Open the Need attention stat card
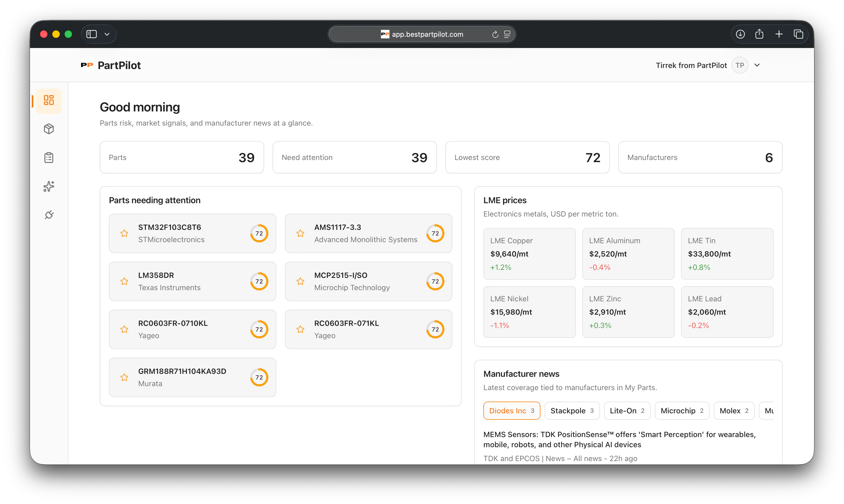This screenshot has width=844, height=504. point(355,157)
